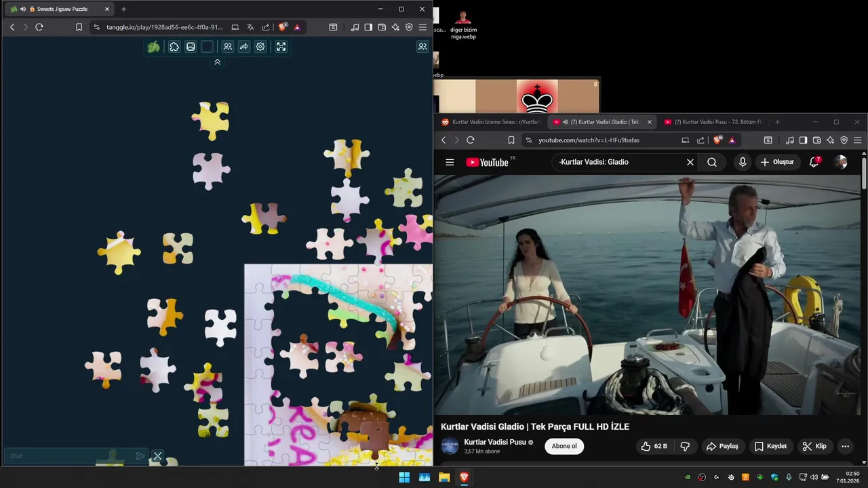Close the Sweets Jigsaw Puzzle tab
This screenshot has width=868, height=488.
(106, 9)
